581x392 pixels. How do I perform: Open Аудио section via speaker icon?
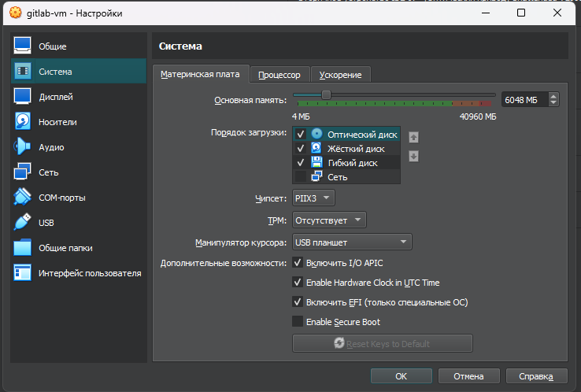[x=22, y=146]
